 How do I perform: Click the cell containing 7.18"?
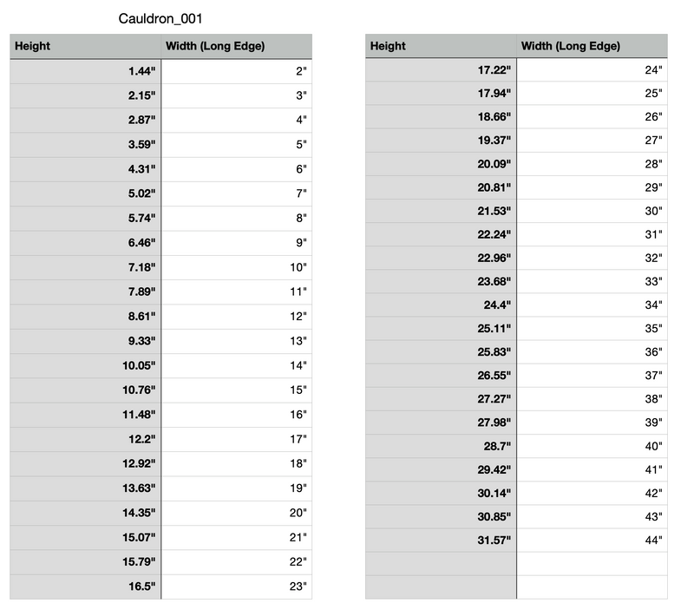point(85,268)
